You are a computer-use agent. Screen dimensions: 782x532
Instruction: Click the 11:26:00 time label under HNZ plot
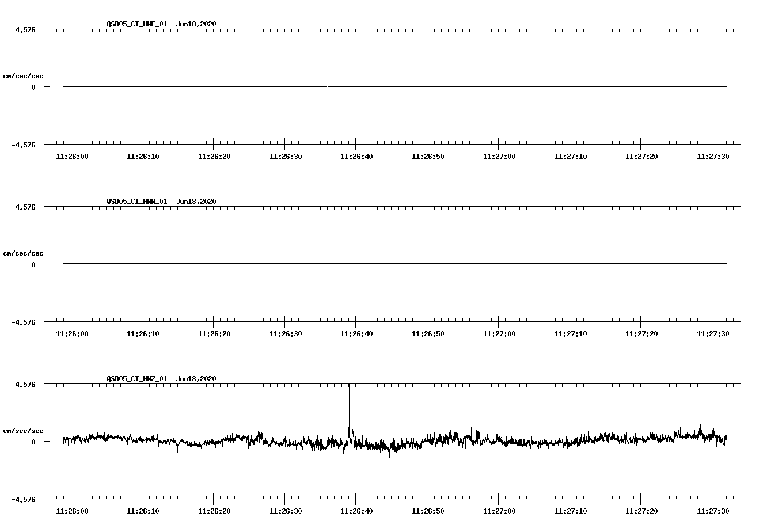click(x=72, y=511)
